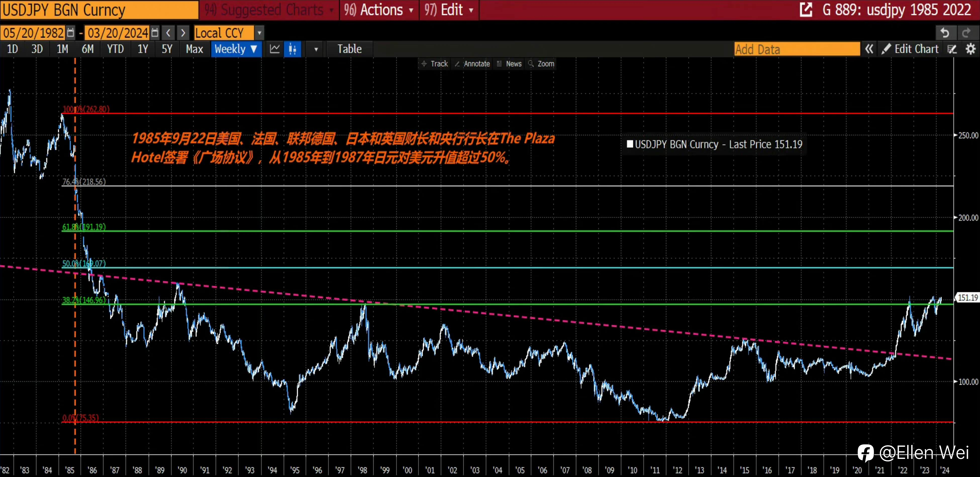
Task: Select the candlestick chart type icon
Action: coord(292,49)
